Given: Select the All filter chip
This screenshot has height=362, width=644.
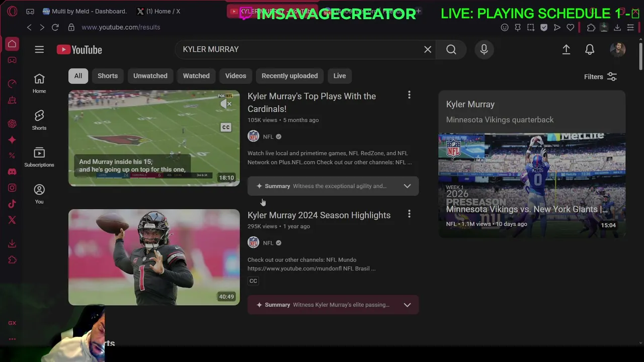Looking at the screenshot, I should 78,76.
